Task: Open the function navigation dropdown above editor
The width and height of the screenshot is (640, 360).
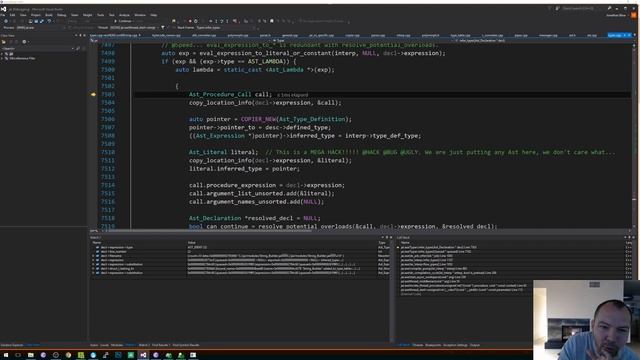Action: click(x=543, y=40)
